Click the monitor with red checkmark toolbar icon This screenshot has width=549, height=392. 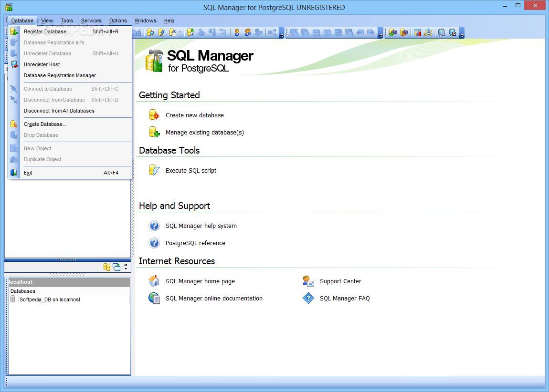point(453,32)
